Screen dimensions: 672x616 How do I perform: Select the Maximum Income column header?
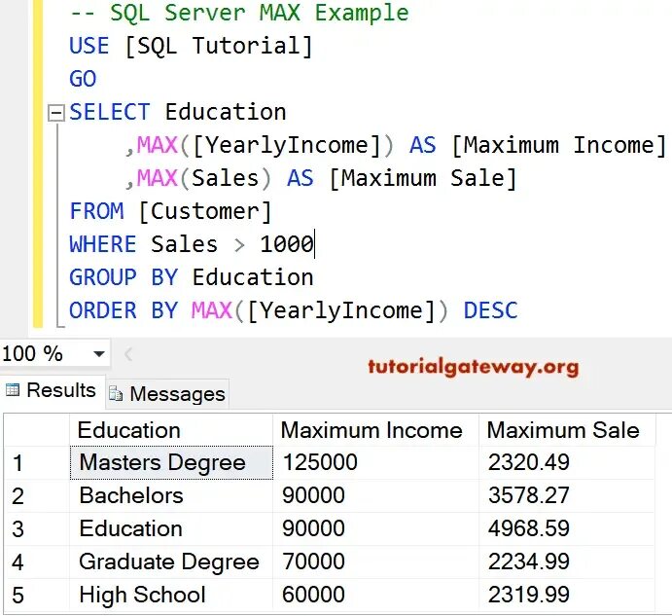pyautogui.click(x=375, y=430)
